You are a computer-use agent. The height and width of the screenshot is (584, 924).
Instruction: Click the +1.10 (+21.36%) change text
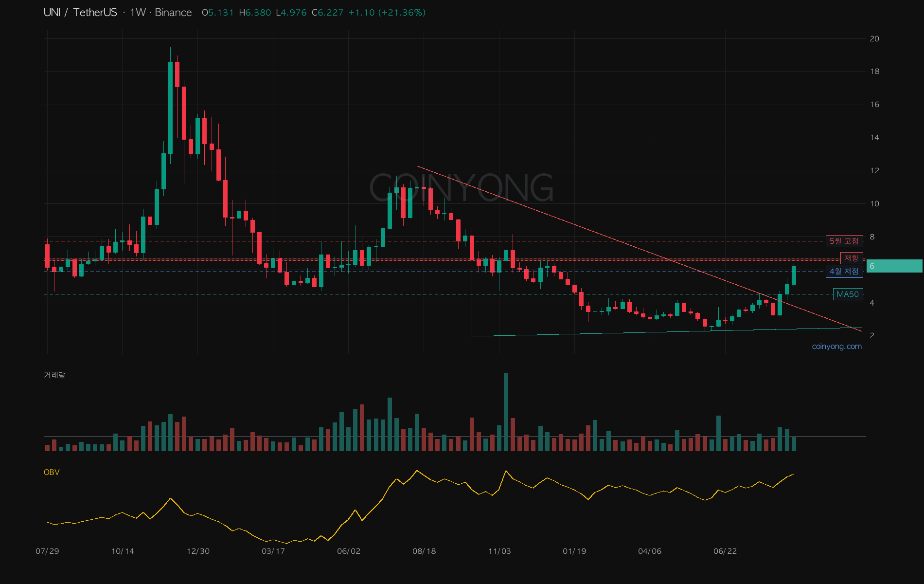click(x=387, y=13)
